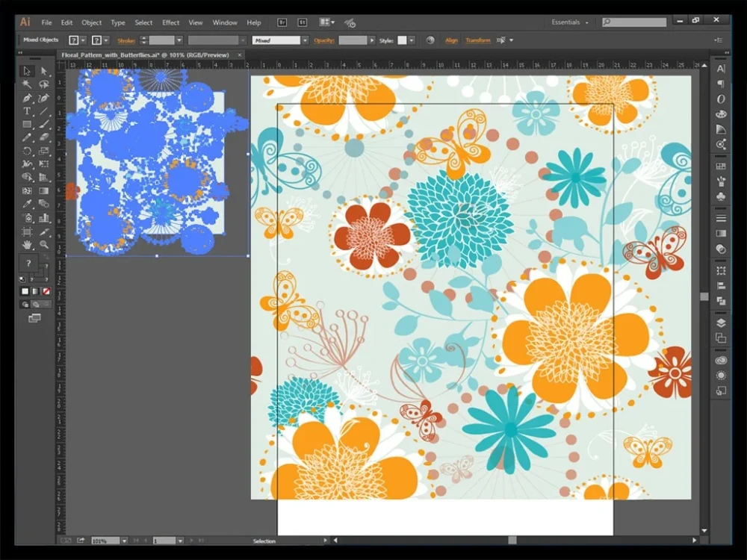Select the Gradient tool
Image resolution: width=747 pixels, height=560 pixels.
pyautogui.click(x=44, y=191)
